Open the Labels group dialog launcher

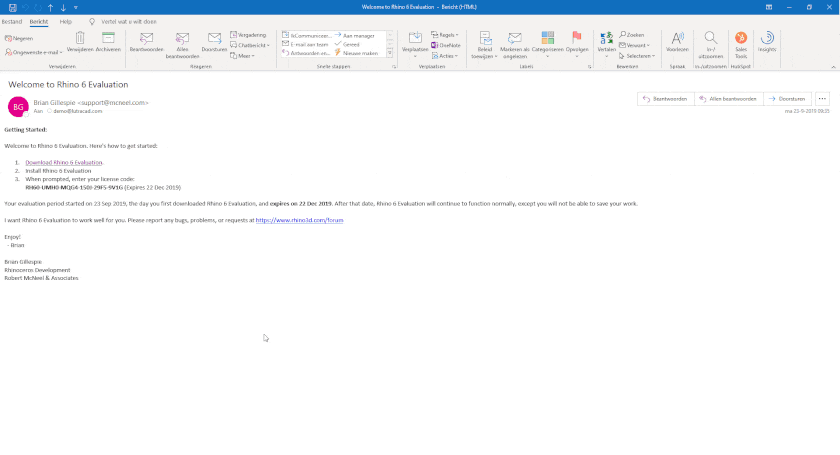[589, 67]
